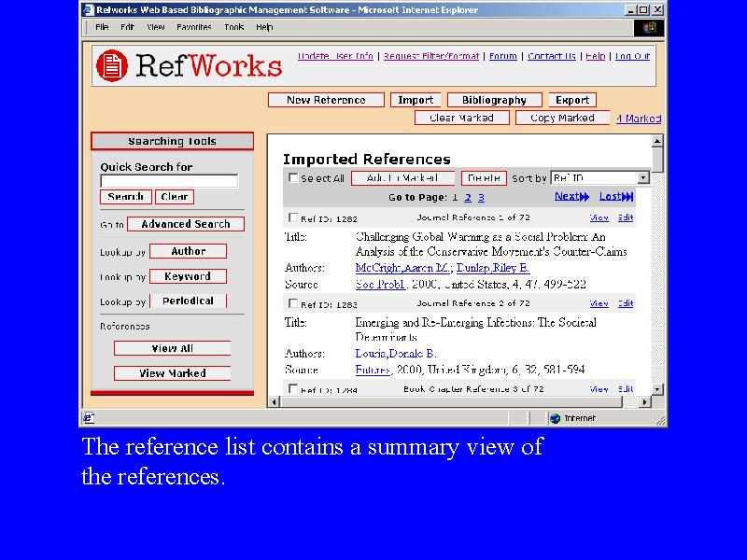Open the Forum link
Image resolution: width=747 pixels, height=560 pixels.
(x=503, y=56)
